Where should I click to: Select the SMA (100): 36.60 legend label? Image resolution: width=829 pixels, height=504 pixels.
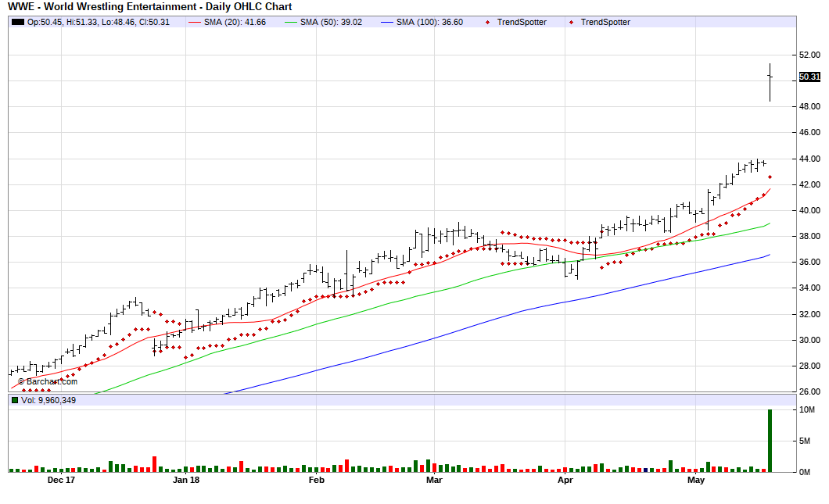point(429,22)
